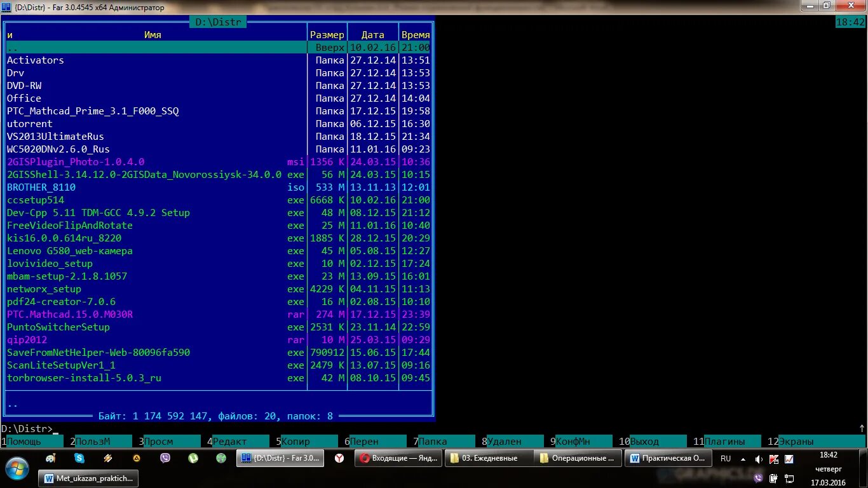The height and width of the screenshot is (488, 868).
Task: Select the Activators folder
Action: [218, 60]
